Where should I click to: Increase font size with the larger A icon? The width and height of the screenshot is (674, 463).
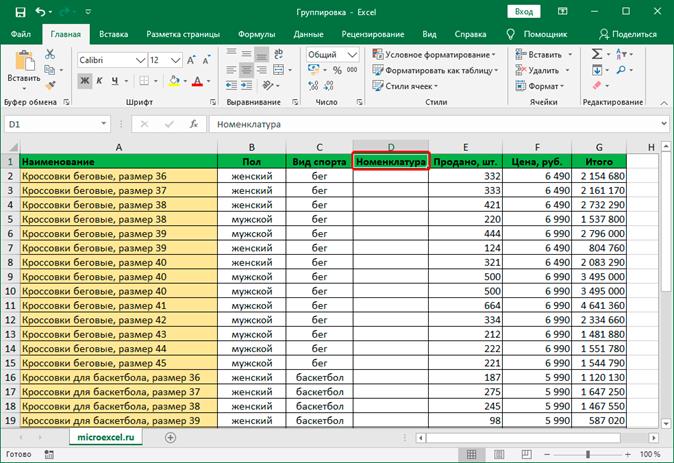point(191,60)
